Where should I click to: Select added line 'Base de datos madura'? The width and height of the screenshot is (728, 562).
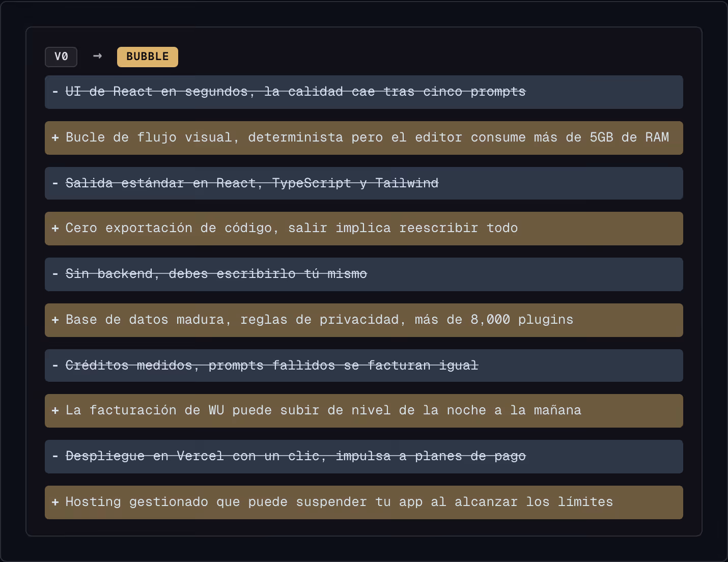[x=364, y=320]
